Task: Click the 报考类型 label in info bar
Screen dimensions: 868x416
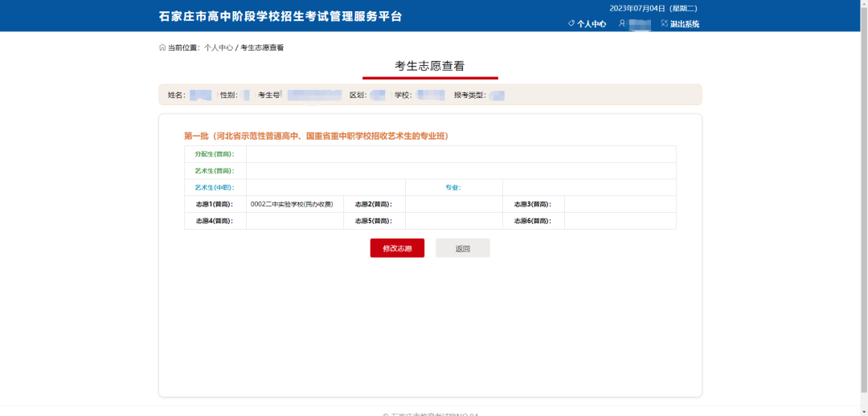Action: click(470, 95)
